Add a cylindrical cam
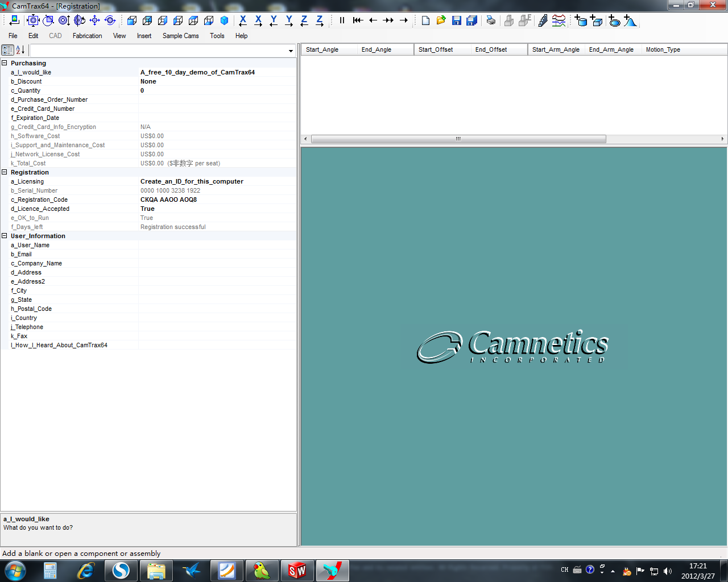This screenshot has height=582, width=728. pos(581,20)
